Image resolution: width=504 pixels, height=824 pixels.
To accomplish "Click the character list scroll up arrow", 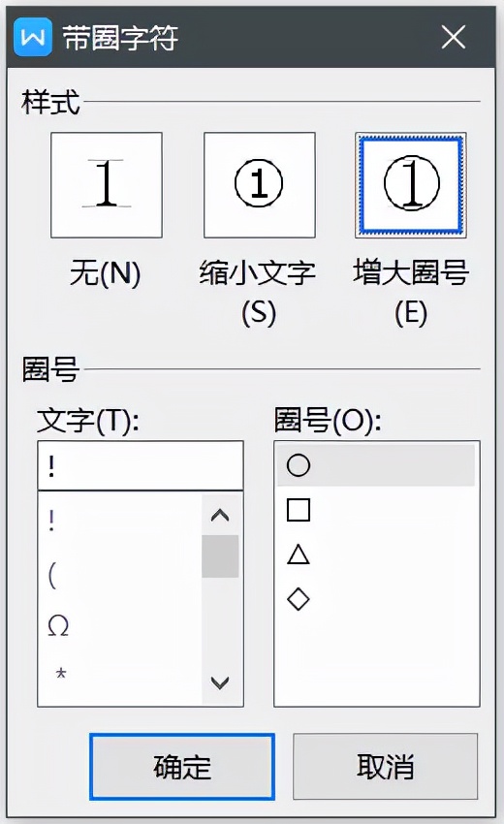I will coord(220,516).
